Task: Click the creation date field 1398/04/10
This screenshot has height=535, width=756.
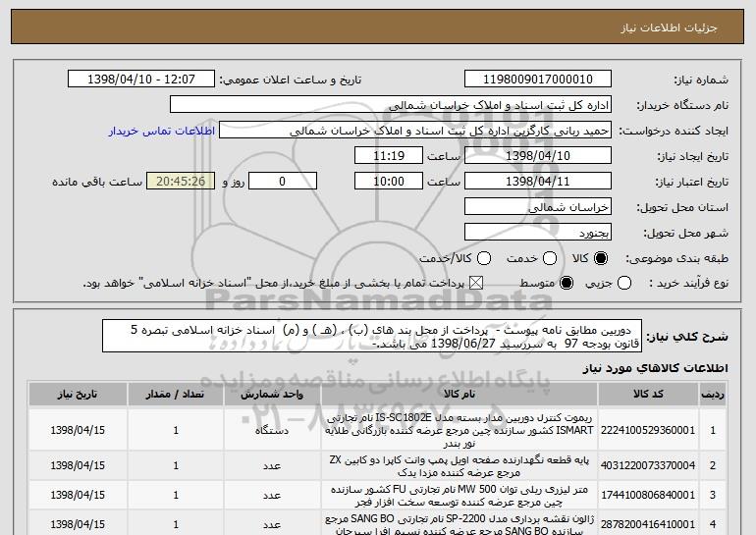Action: click(538, 156)
